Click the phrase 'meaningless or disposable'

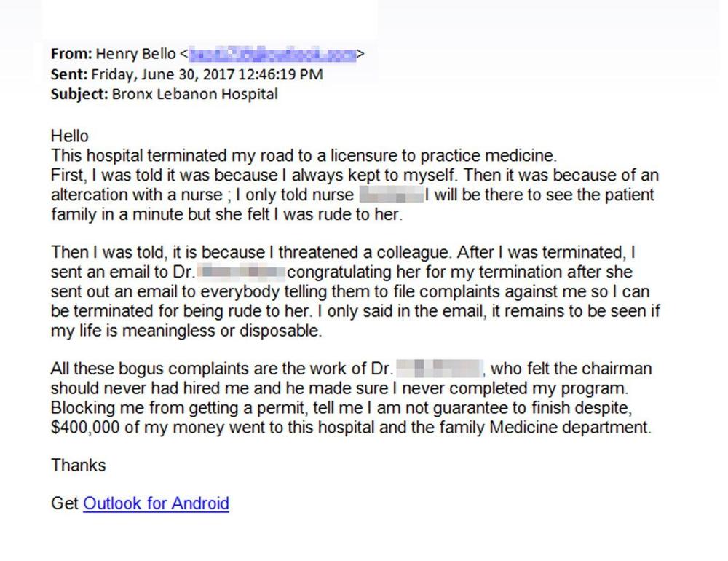coord(221,331)
